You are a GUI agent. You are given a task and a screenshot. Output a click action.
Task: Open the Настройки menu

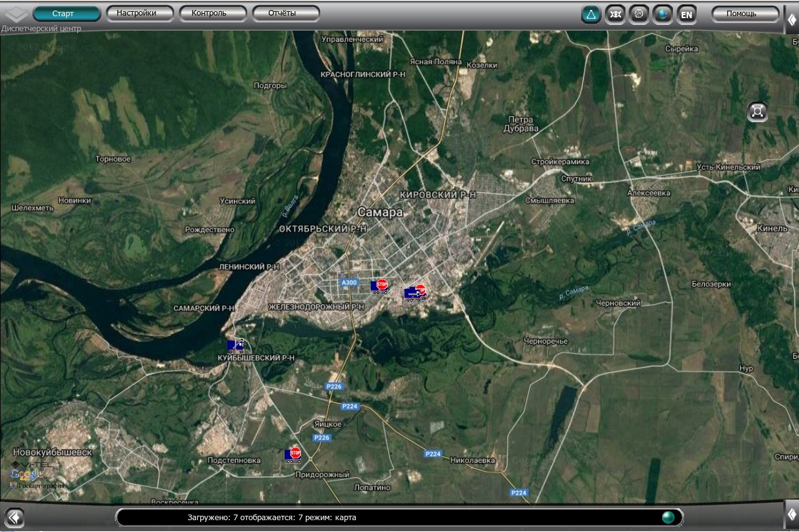(x=140, y=13)
